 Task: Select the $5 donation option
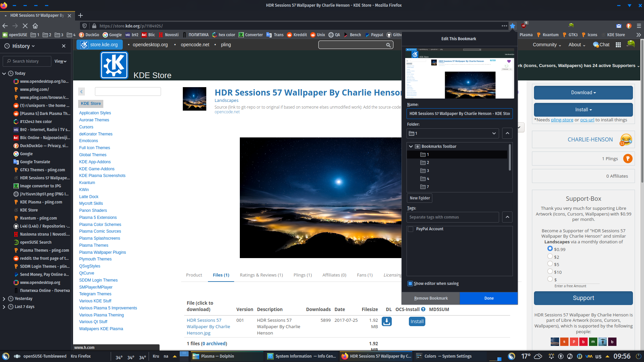coord(550,264)
